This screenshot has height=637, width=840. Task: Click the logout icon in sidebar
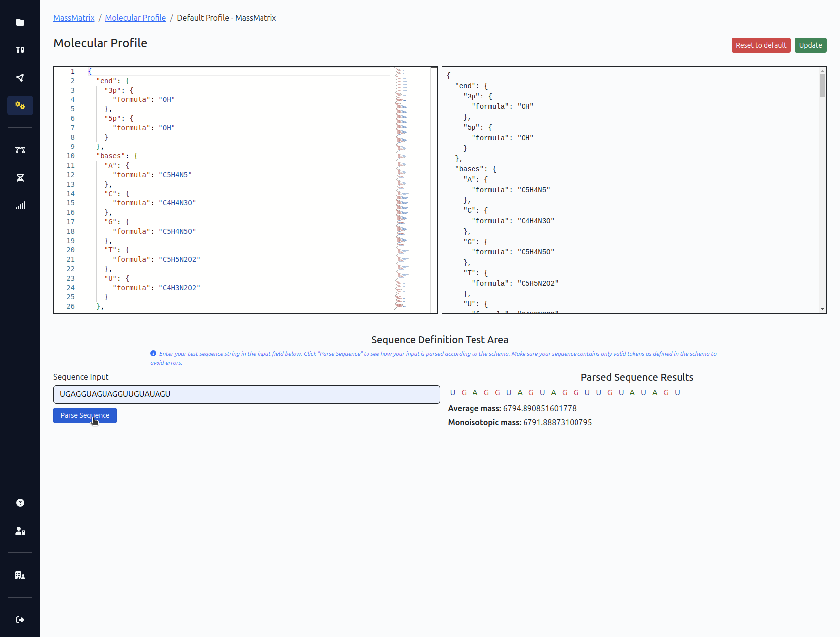pyautogui.click(x=20, y=620)
